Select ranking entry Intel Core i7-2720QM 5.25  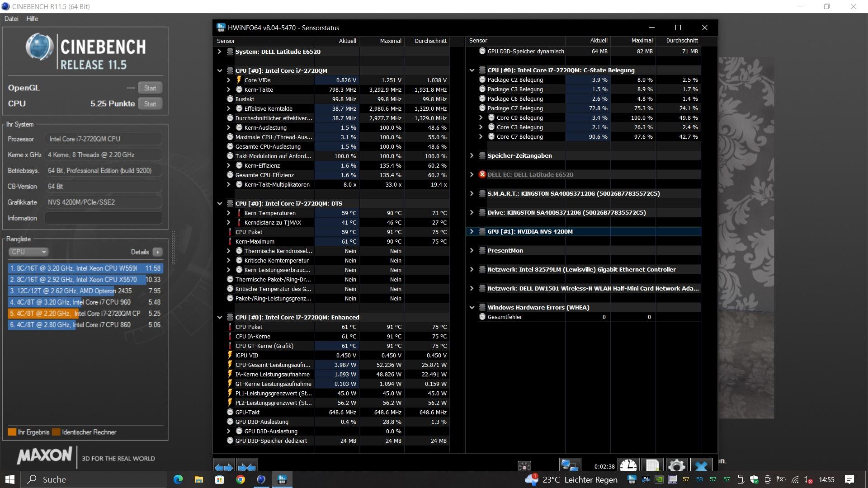(x=85, y=313)
